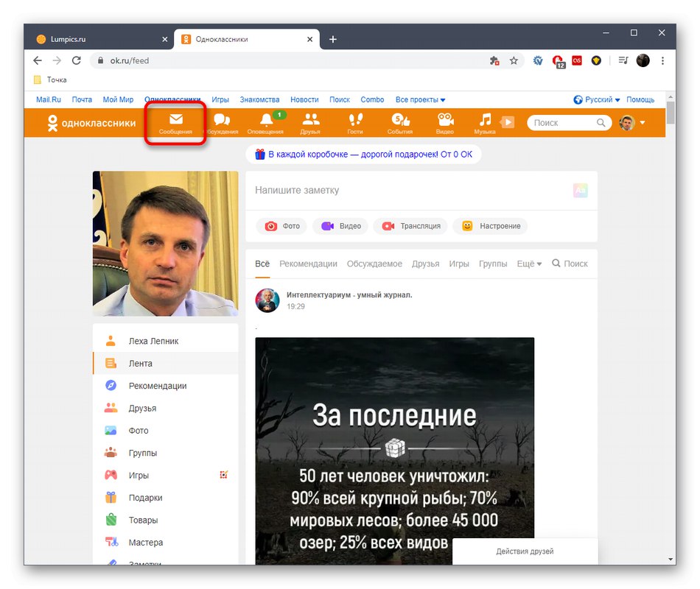Attach a photo via the Фото icon
Viewport: 700px width, 589px height.
281,226
